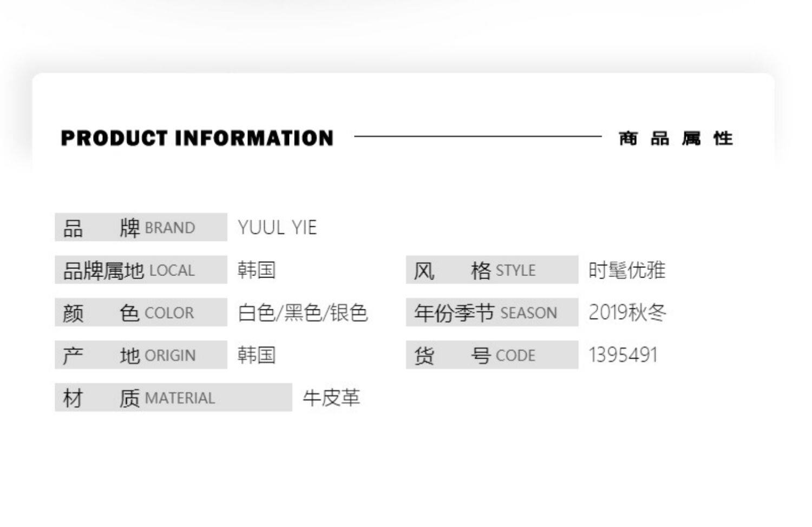Click the 白色 color option text
812x527 pixels.
[x=257, y=313]
